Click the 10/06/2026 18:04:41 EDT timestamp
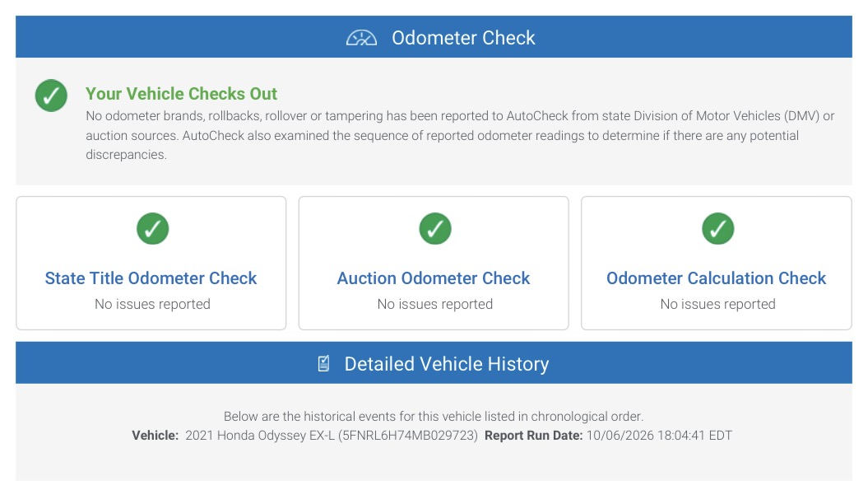 [x=659, y=435]
